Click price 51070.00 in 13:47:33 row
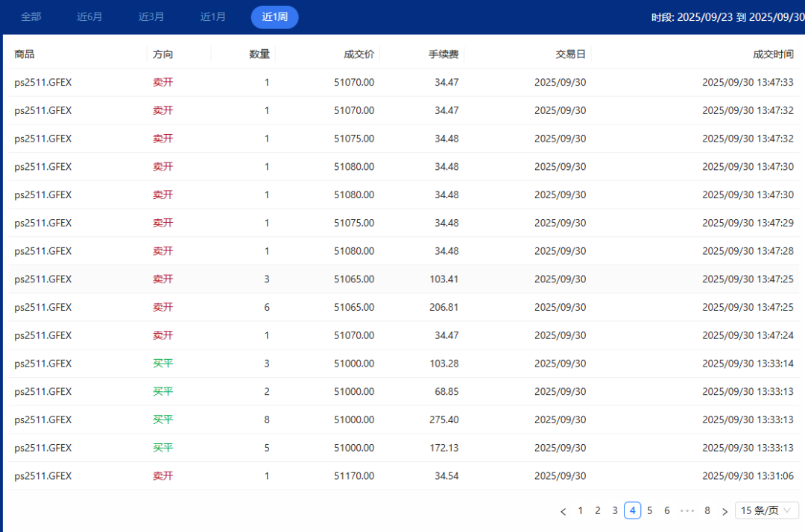 (x=354, y=82)
